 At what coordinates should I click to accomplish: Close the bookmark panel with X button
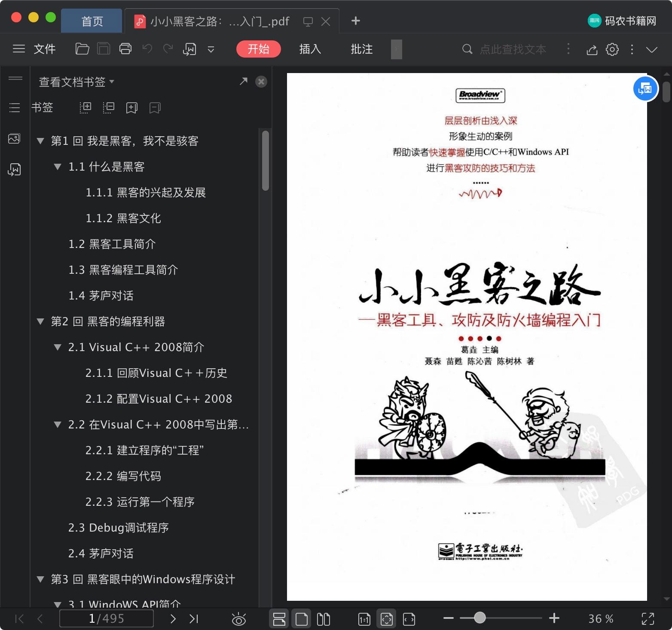(x=261, y=82)
